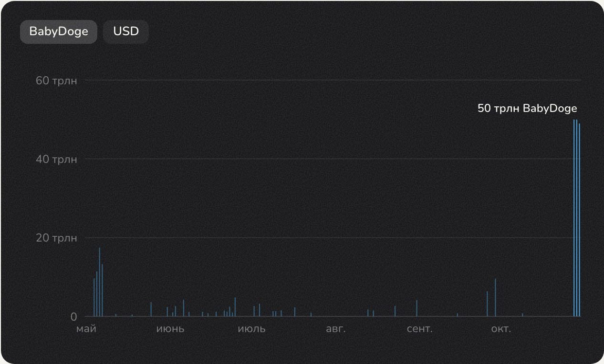Click the "сент." month label
Image resolution: width=604 pixels, height=364 pixels.
[x=420, y=329]
